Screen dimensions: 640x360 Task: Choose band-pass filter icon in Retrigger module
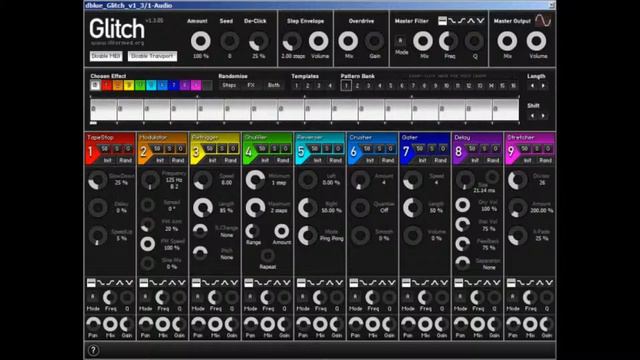[x=225, y=282]
